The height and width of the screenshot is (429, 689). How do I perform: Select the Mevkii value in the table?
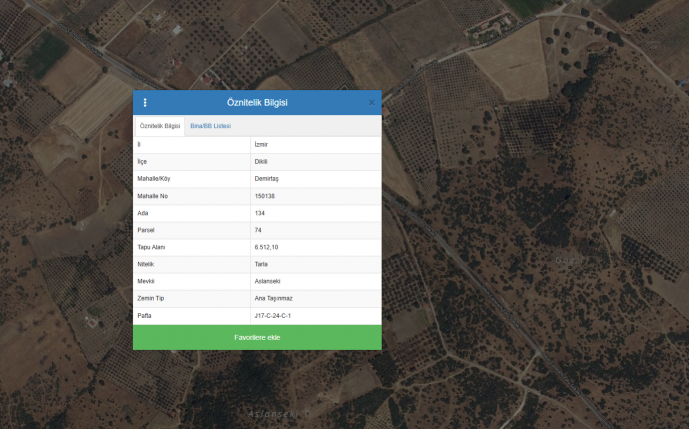pyautogui.click(x=267, y=281)
